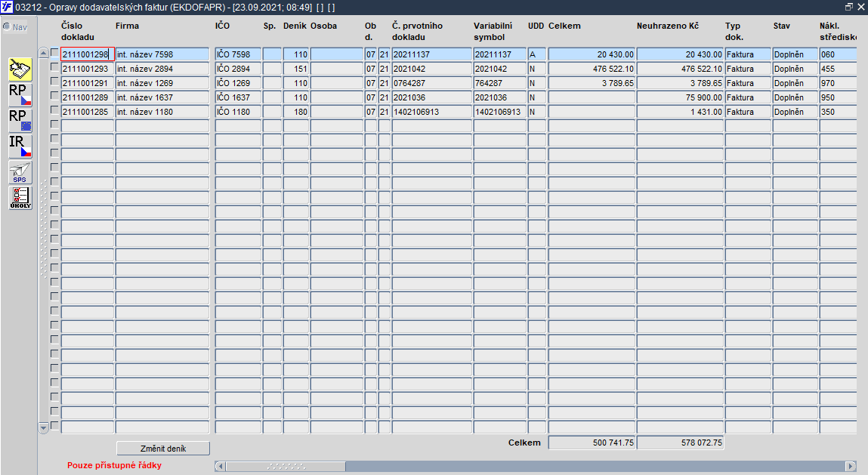Click Nákl. středisko value 350
The width and height of the screenshot is (868, 475).
tap(838, 112)
